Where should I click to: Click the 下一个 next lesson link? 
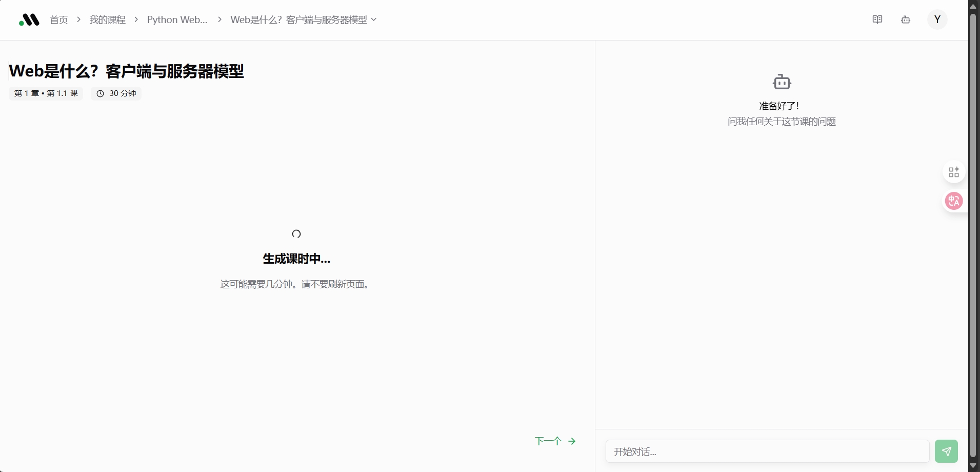point(555,441)
